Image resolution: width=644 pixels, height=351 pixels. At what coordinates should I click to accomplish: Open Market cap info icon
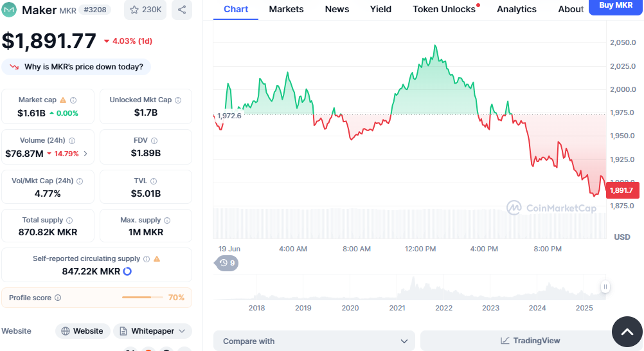point(73,100)
